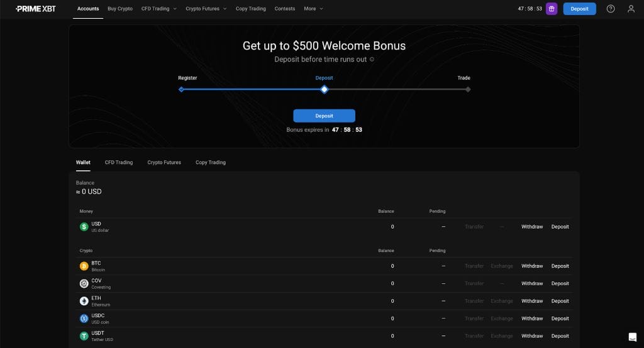
Task: Open the More dropdown menu
Action: [313, 9]
